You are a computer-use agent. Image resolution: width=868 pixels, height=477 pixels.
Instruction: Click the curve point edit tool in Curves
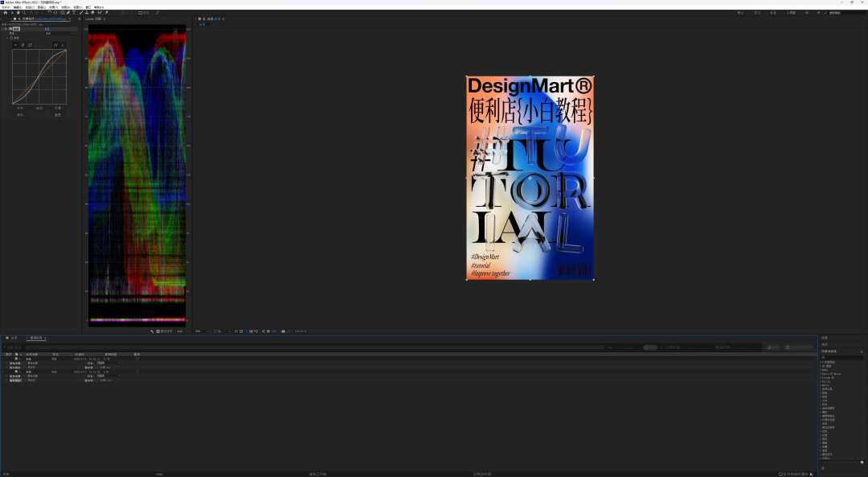(55, 45)
